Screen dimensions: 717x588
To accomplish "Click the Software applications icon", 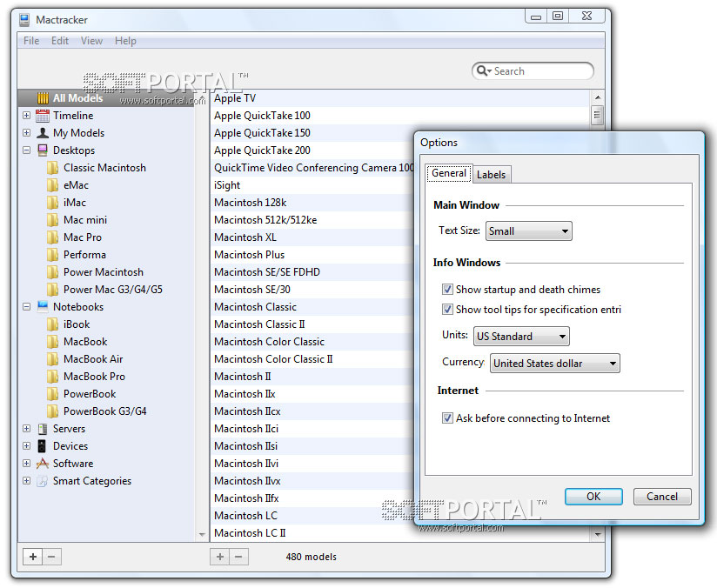I will coord(43,463).
